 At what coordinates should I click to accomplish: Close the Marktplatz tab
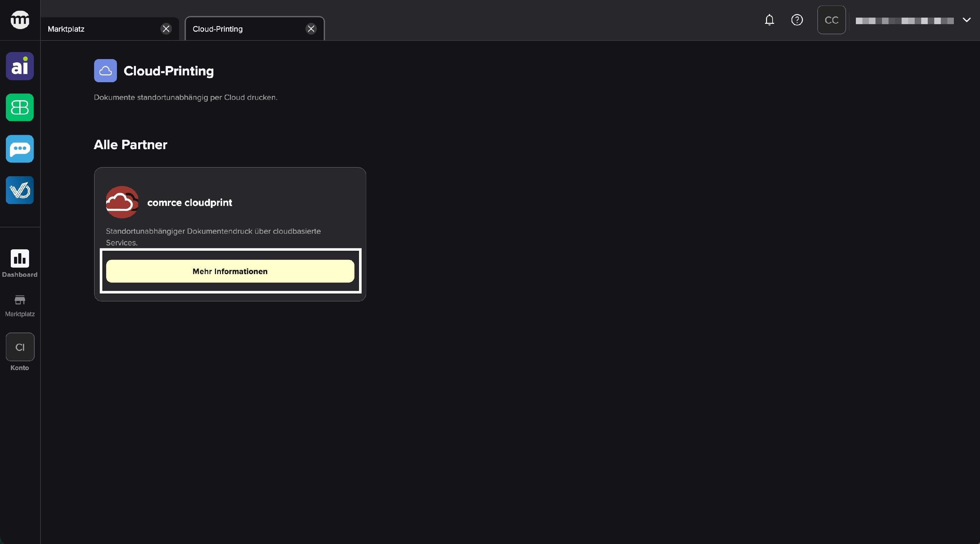point(166,29)
